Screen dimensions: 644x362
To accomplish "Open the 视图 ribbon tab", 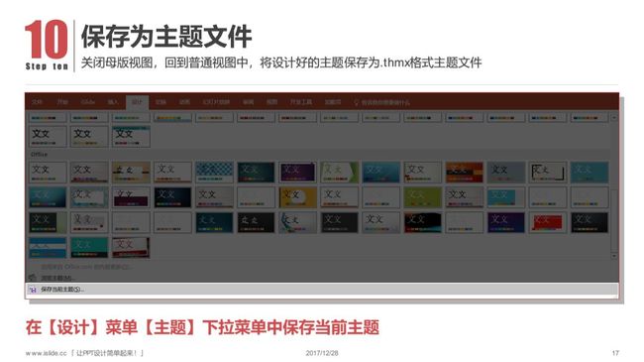I will point(271,101).
